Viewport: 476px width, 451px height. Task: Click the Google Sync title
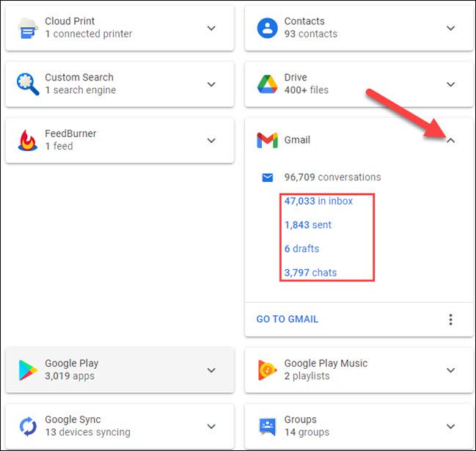73,419
